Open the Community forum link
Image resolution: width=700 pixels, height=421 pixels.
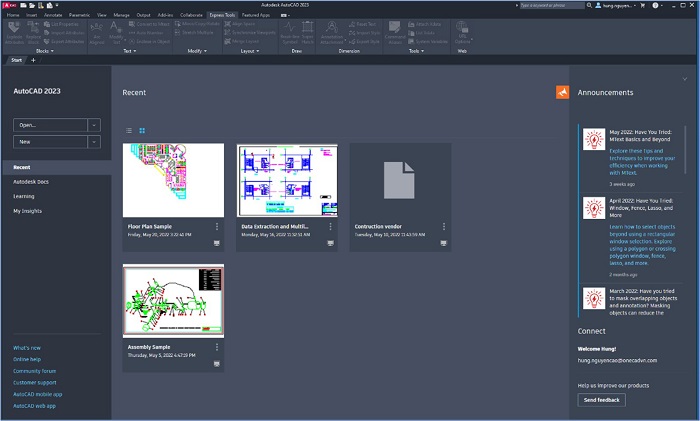(34, 371)
